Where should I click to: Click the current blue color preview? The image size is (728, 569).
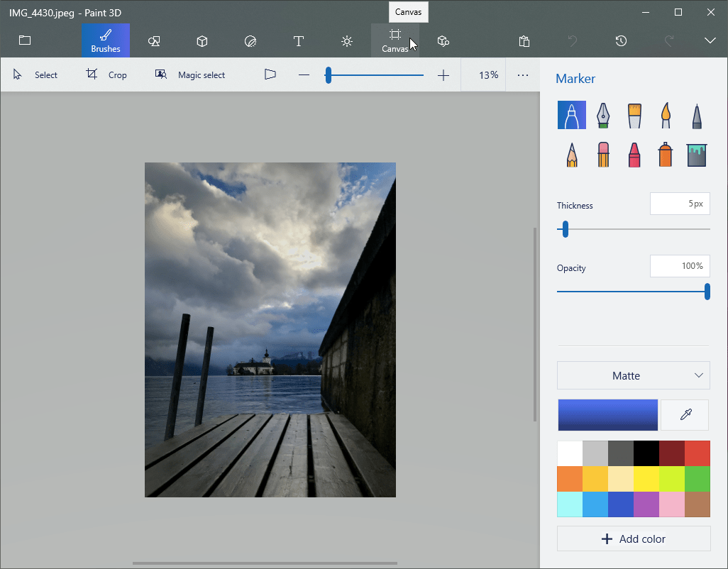pos(608,415)
